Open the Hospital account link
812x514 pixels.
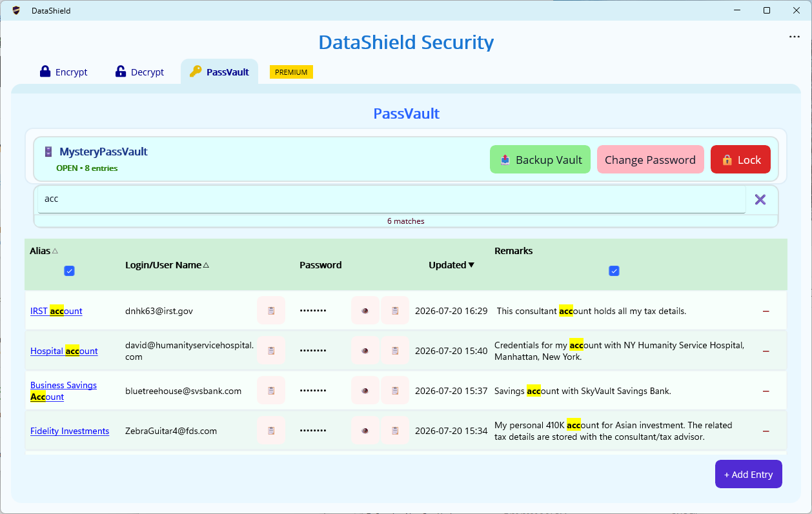pyautogui.click(x=64, y=351)
